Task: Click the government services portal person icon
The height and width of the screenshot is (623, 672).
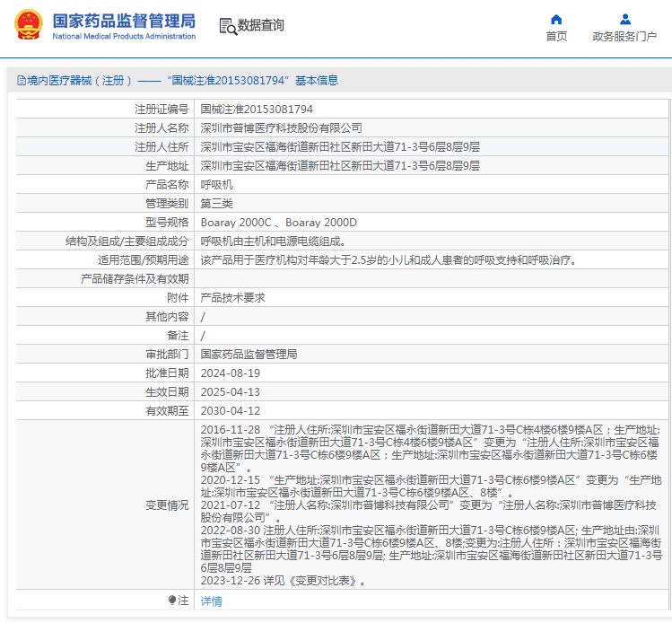Action: [x=625, y=19]
